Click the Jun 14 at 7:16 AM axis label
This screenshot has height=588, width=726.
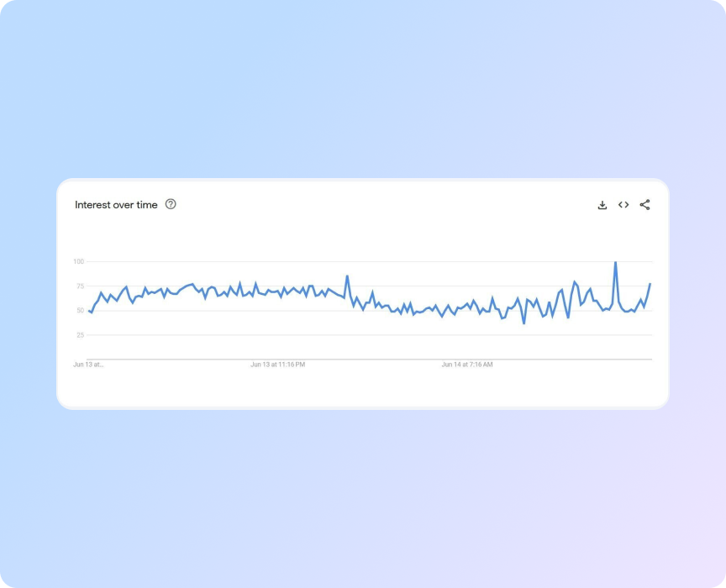467,365
